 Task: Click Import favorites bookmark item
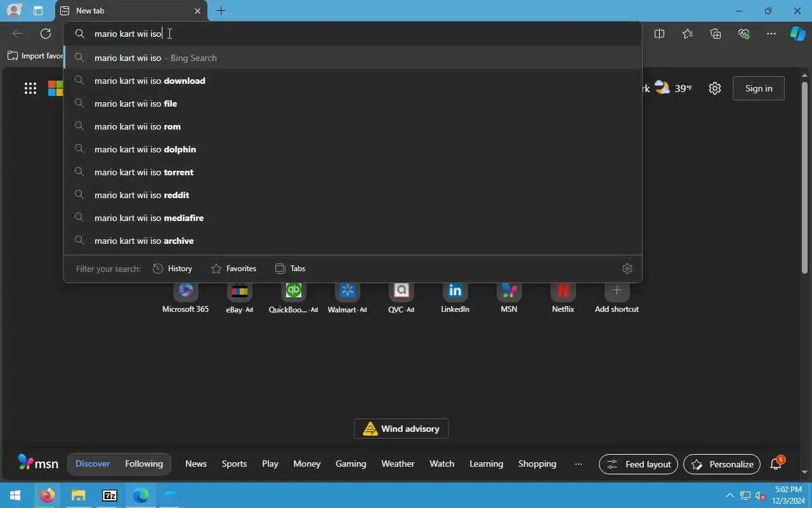(35, 56)
